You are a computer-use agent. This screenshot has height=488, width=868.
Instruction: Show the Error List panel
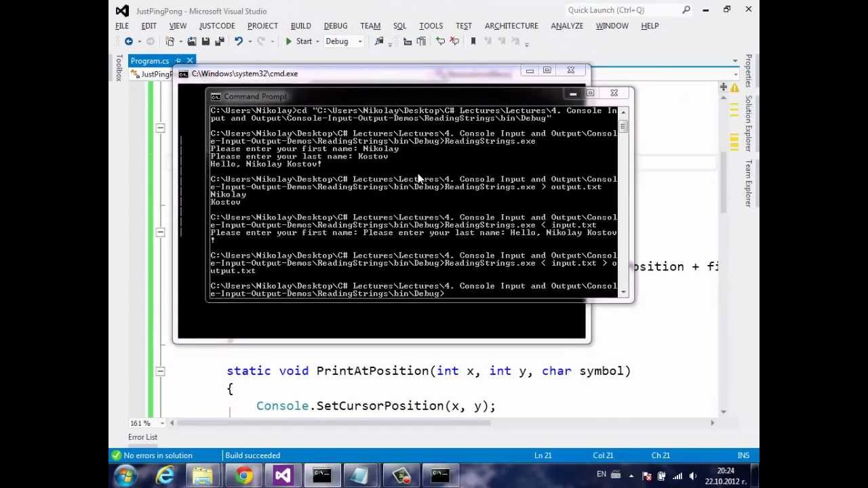pos(142,437)
